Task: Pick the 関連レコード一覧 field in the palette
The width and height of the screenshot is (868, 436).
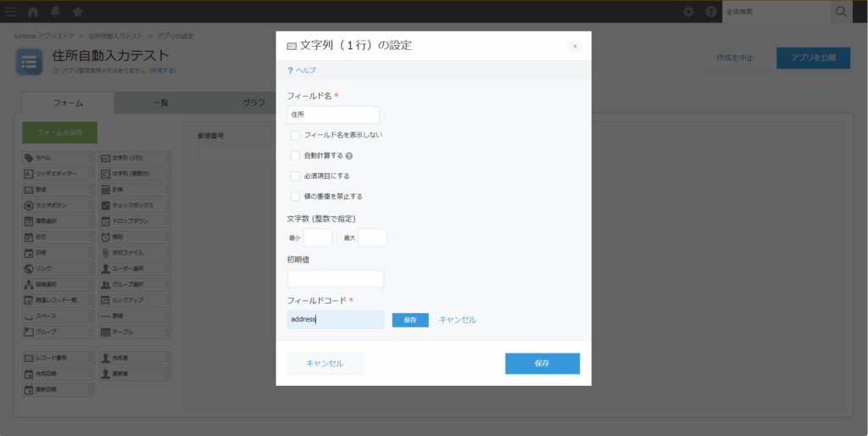Action: [58, 300]
